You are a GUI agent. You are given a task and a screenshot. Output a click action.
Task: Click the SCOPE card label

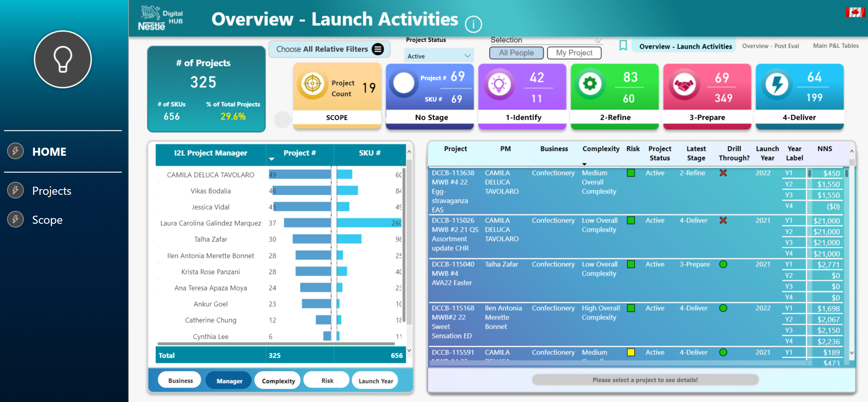[337, 118]
